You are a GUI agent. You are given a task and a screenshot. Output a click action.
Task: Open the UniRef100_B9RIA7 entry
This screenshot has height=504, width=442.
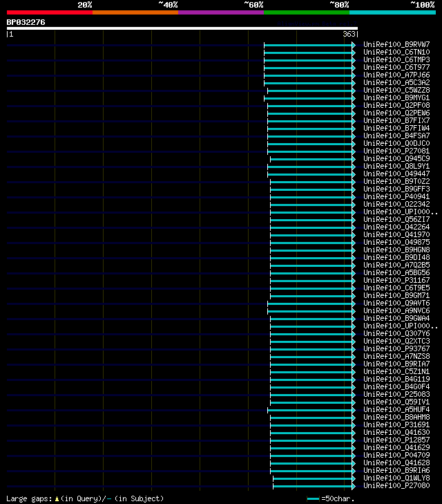396,364
